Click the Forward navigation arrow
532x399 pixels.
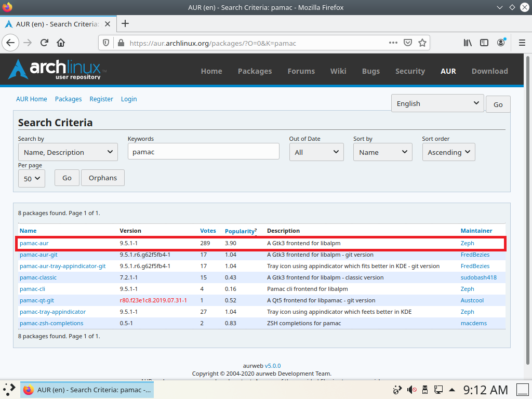coord(28,43)
